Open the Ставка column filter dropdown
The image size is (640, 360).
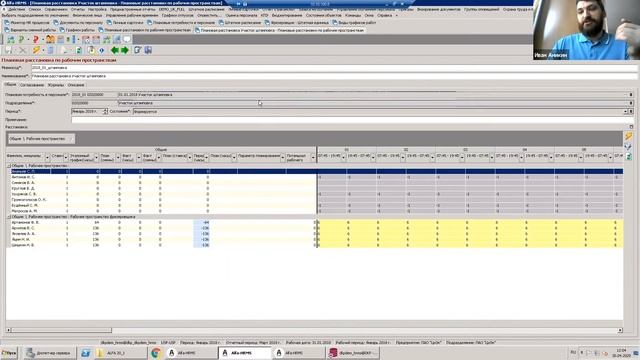pyautogui.click(x=66, y=157)
